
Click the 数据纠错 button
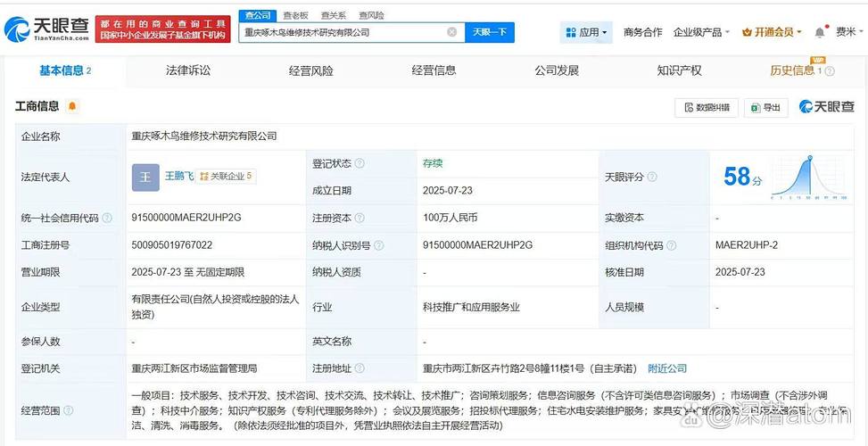(x=707, y=107)
